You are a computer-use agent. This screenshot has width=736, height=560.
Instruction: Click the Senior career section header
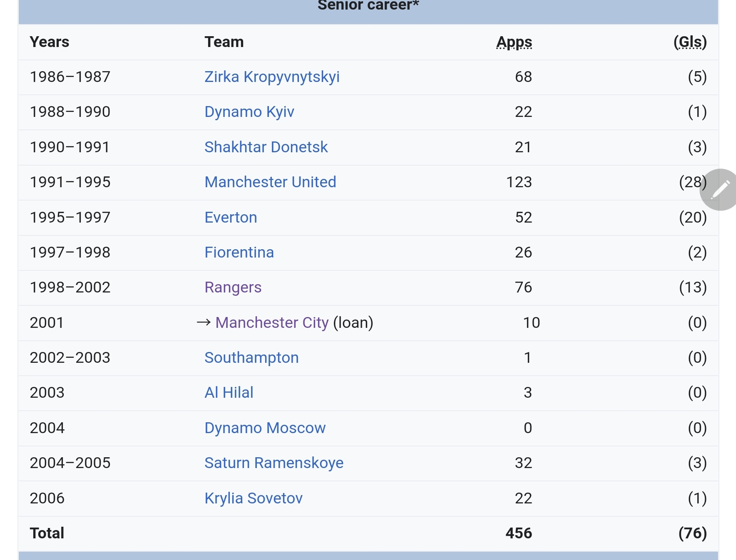(x=368, y=6)
